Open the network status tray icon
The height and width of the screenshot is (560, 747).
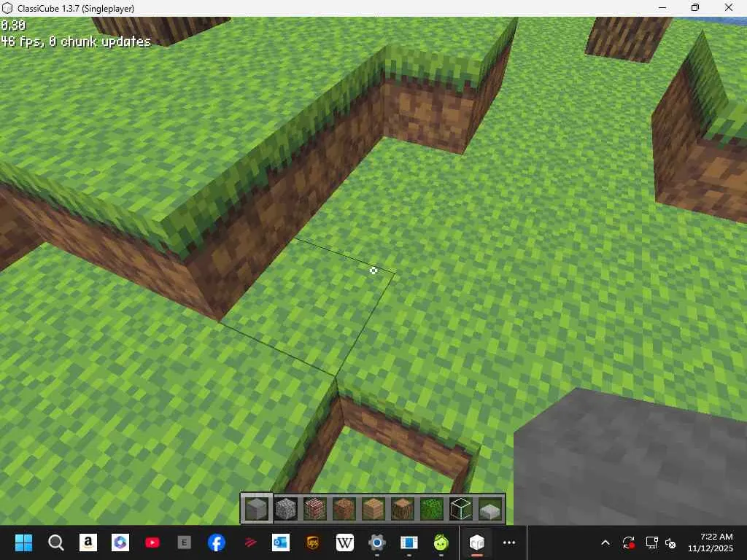[x=651, y=542]
